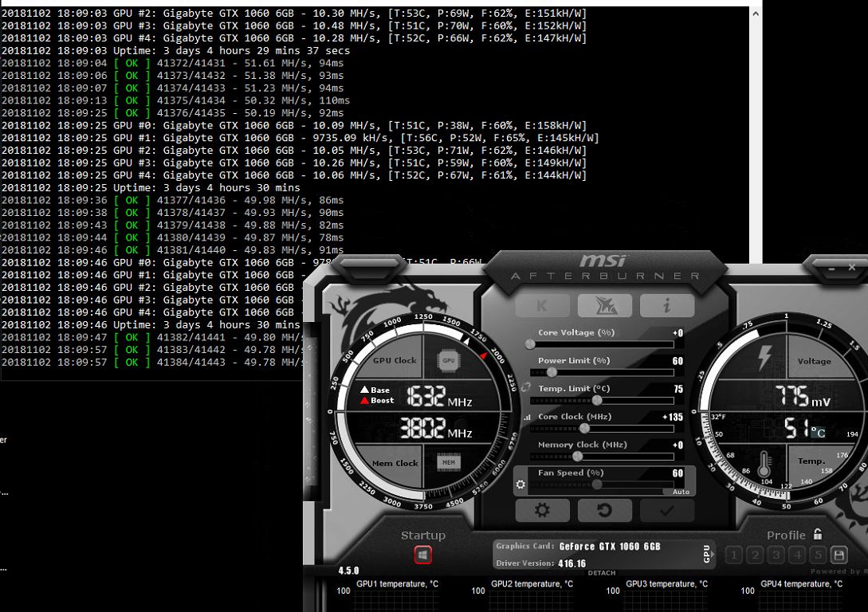Select profile slot 4
The image size is (868, 612).
[x=797, y=555]
